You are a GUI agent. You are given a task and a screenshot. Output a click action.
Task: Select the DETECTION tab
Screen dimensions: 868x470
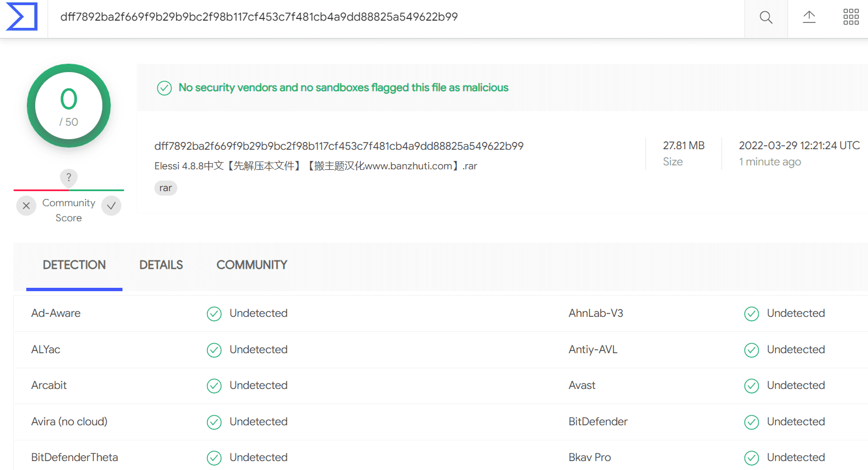point(74,265)
